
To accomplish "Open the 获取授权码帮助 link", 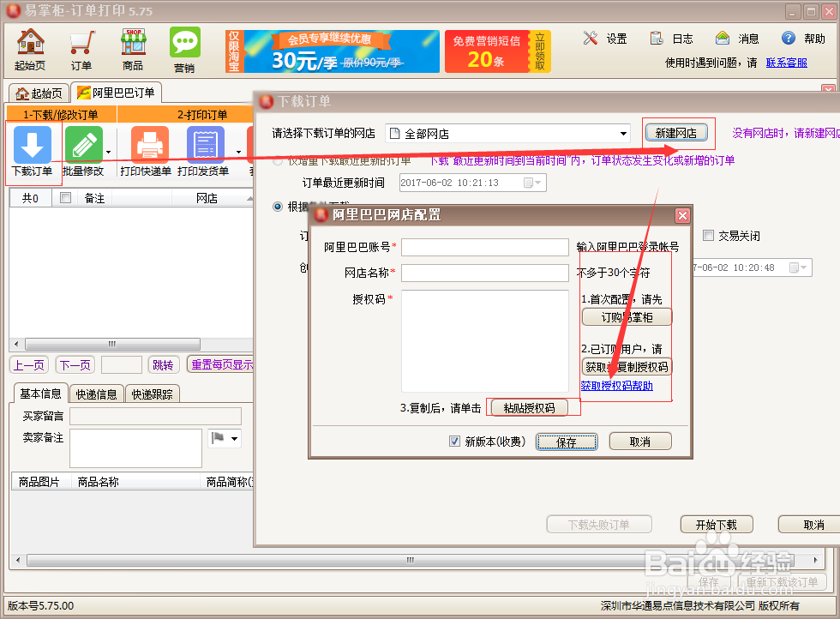I will click(x=616, y=385).
